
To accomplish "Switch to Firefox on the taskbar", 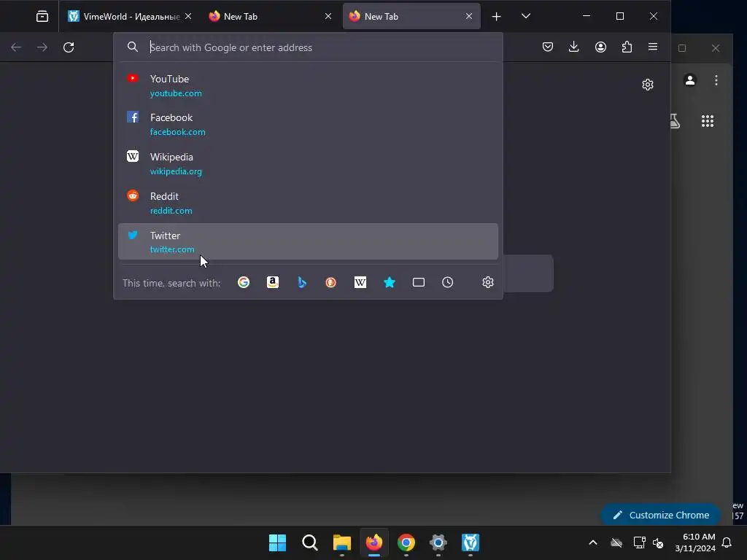I will pos(374,542).
